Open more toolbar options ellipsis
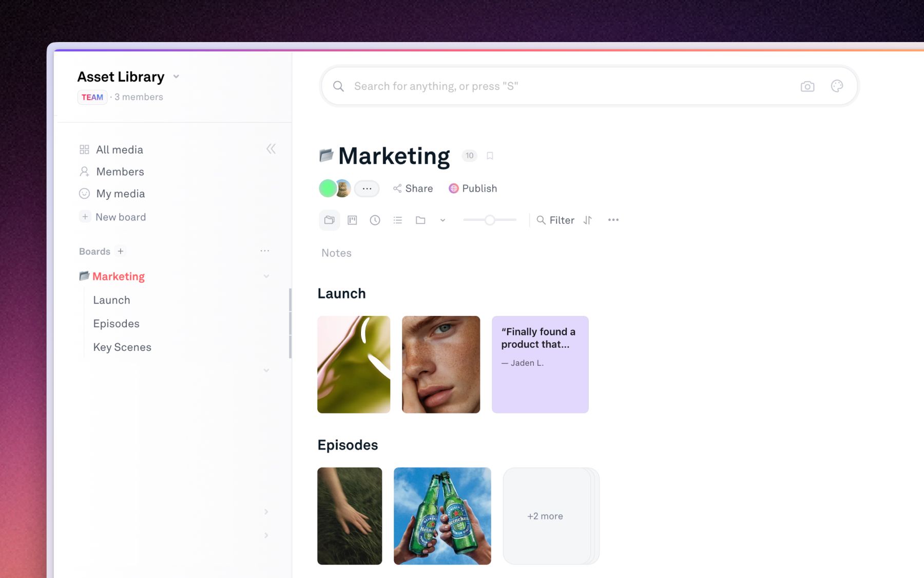The width and height of the screenshot is (924, 578). (613, 220)
